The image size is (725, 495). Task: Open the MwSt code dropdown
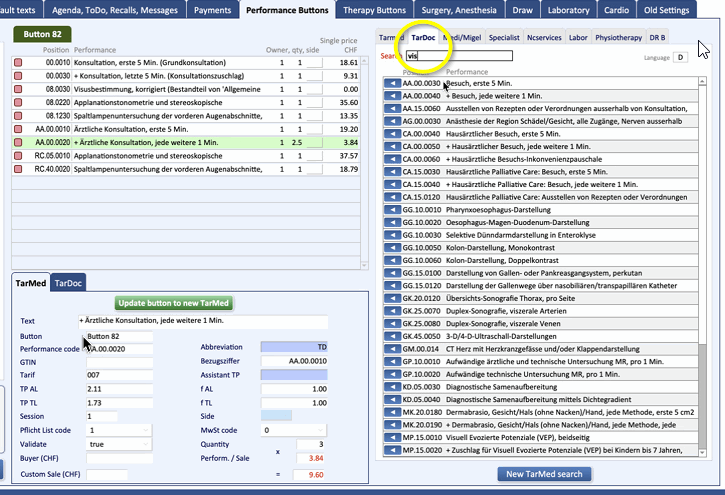tap(295, 430)
